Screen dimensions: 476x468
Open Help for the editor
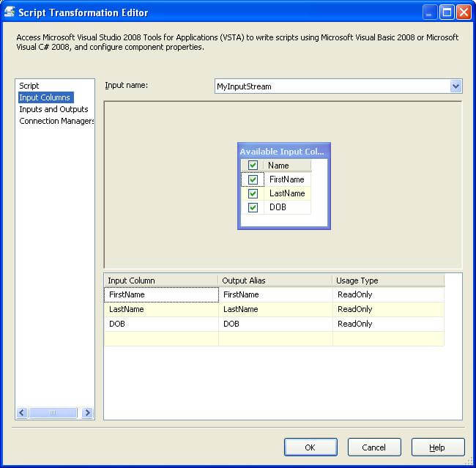[x=438, y=447]
